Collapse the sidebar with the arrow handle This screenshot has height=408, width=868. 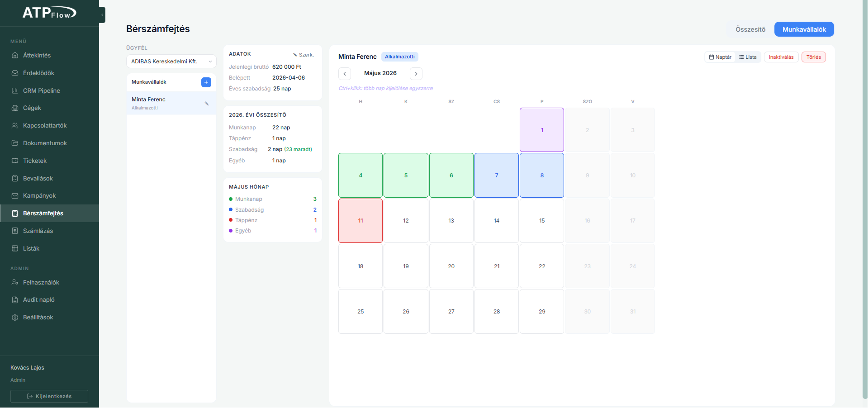(102, 15)
